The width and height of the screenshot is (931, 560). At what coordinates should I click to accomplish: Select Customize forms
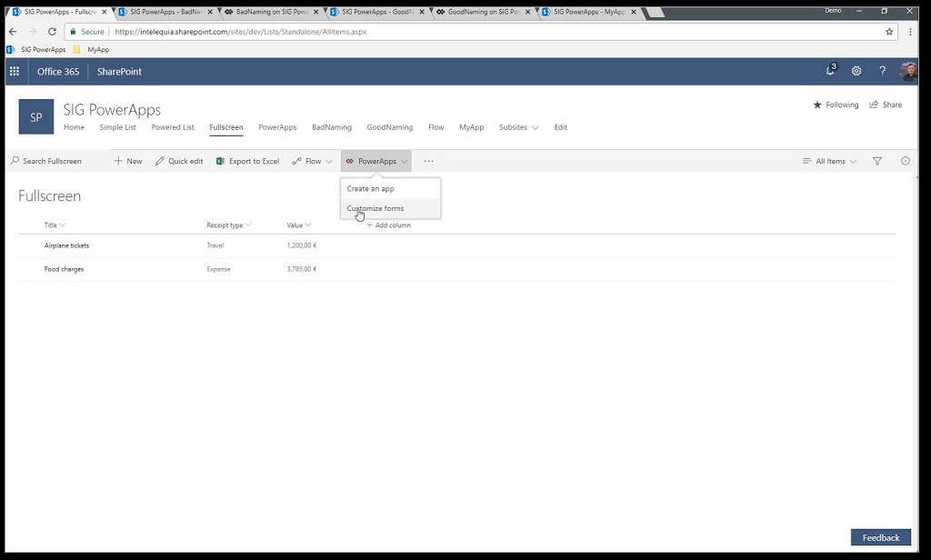tap(390, 208)
